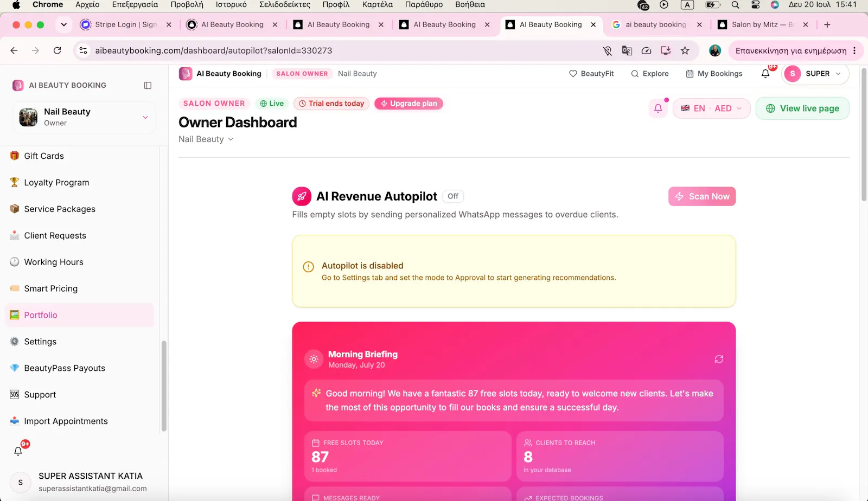The height and width of the screenshot is (501, 868).
Task: Click the SUPER ASSISTANT KATIA account entry
Action: tap(84, 481)
